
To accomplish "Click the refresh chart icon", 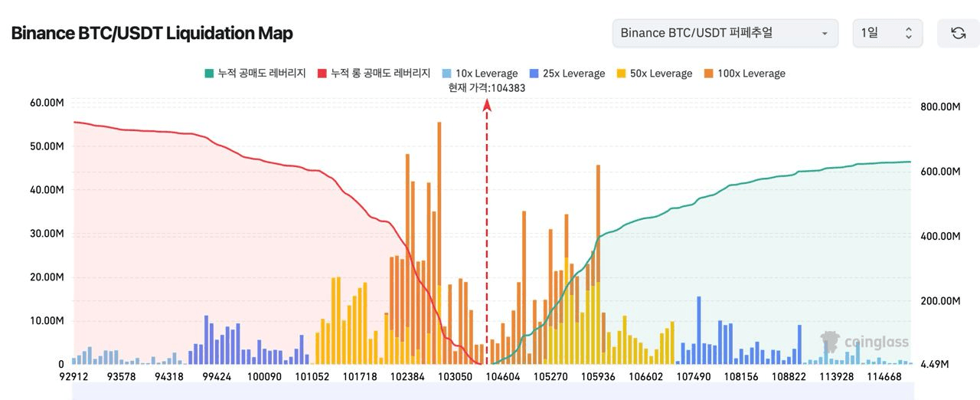I will [958, 33].
